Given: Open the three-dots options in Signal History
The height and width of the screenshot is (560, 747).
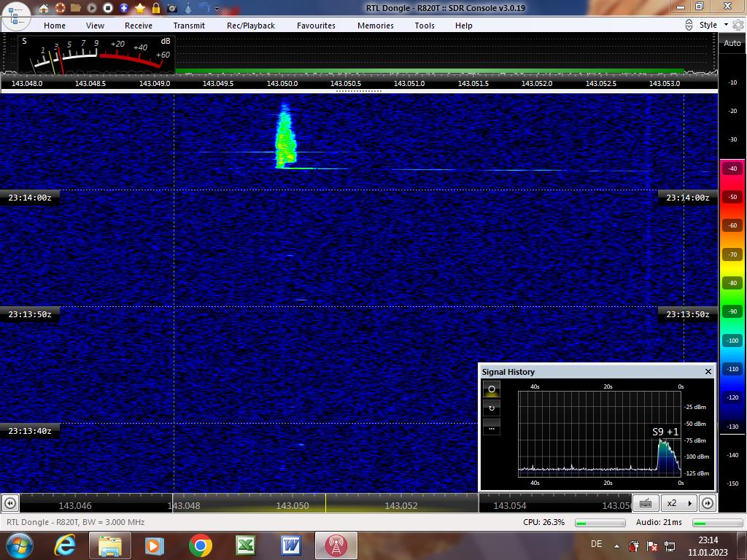Looking at the screenshot, I should [x=492, y=427].
